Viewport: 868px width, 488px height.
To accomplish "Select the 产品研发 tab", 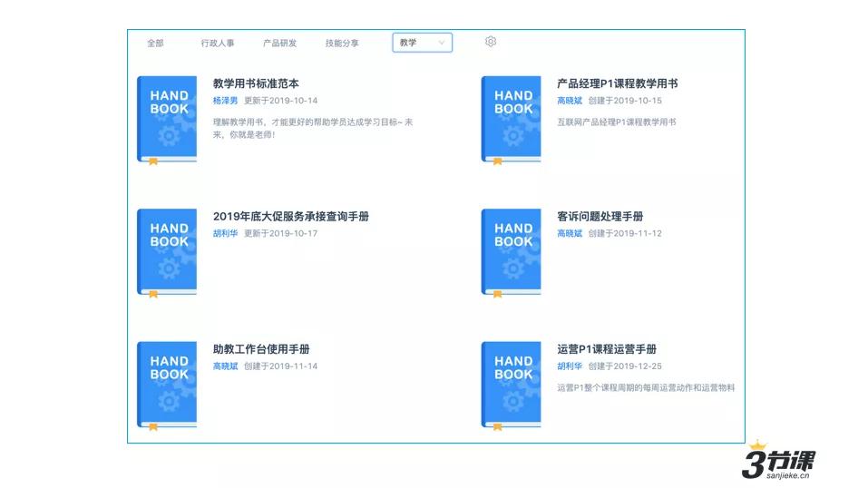I will tap(279, 43).
